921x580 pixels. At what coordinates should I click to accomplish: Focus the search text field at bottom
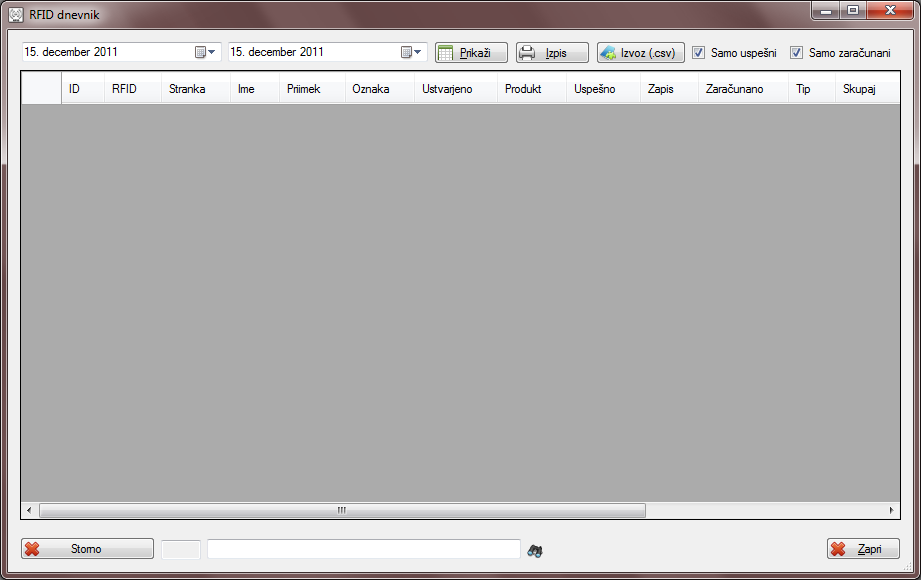[364, 549]
